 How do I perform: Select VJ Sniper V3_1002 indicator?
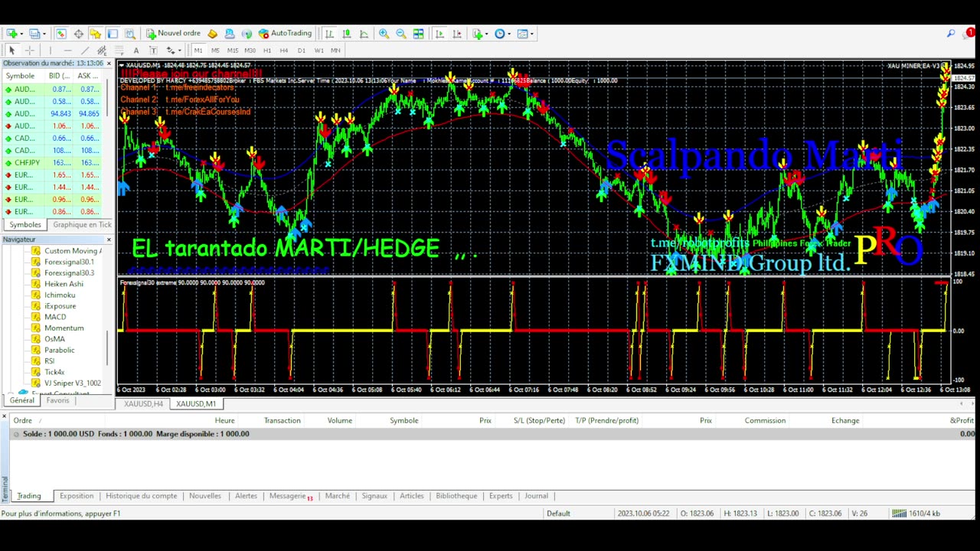(x=73, y=383)
